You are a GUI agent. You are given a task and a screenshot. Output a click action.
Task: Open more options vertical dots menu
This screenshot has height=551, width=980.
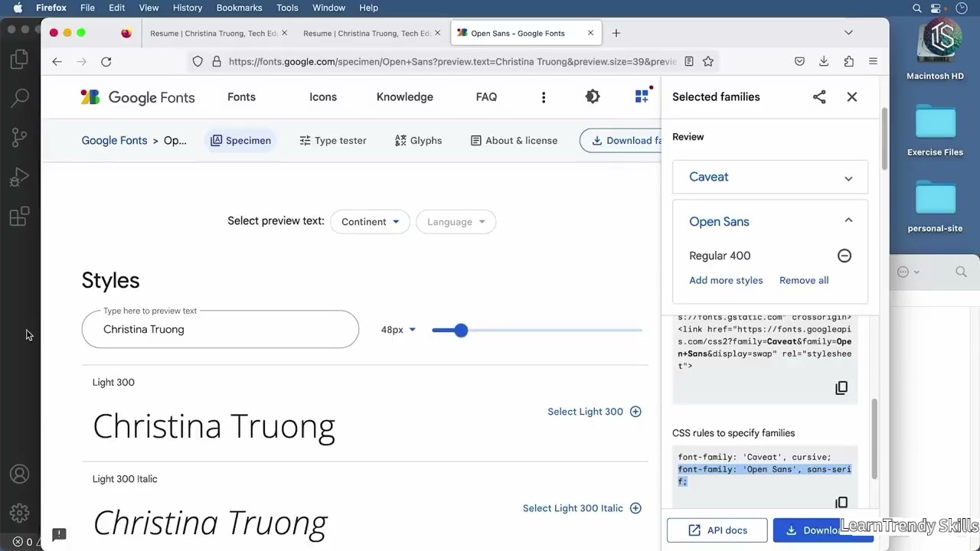click(x=544, y=97)
